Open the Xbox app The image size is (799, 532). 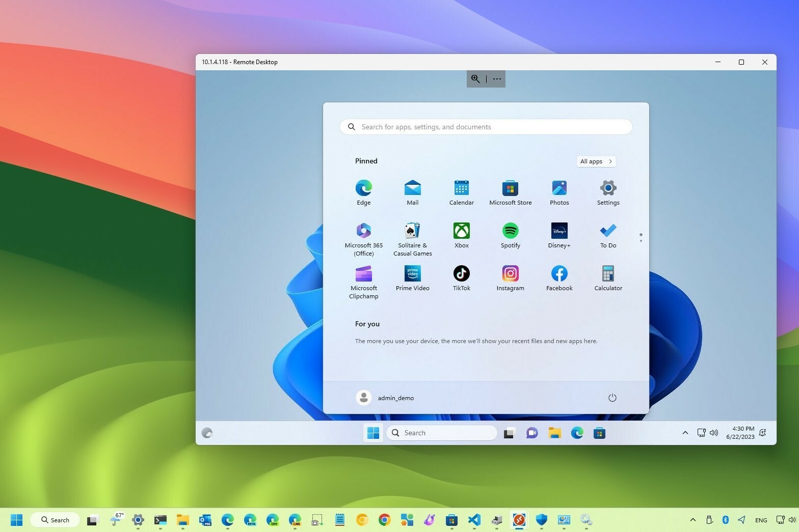(x=461, y=235)
